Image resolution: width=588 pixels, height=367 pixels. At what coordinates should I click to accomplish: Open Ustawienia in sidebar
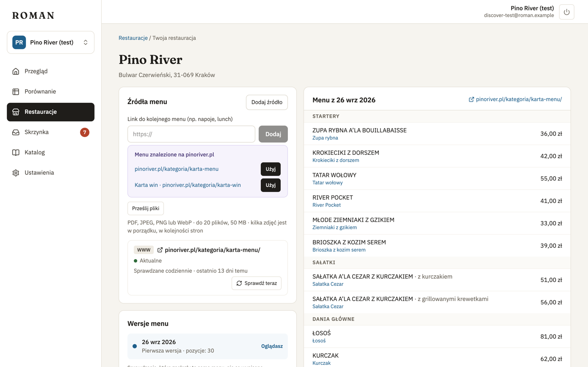[x=50, y=173]
